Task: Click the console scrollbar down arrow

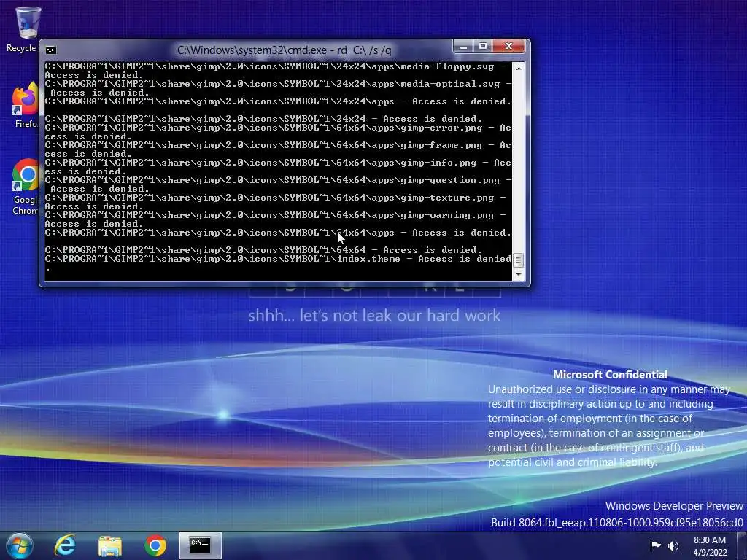Action: (x=519, y=275)
